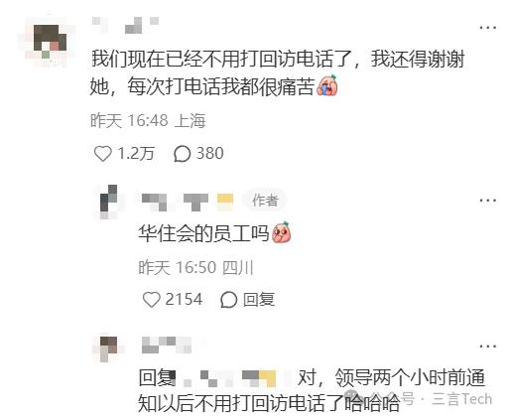Open more options for the third comment
The width and height of the screenshot is (509, 420).
click(488, 347)
